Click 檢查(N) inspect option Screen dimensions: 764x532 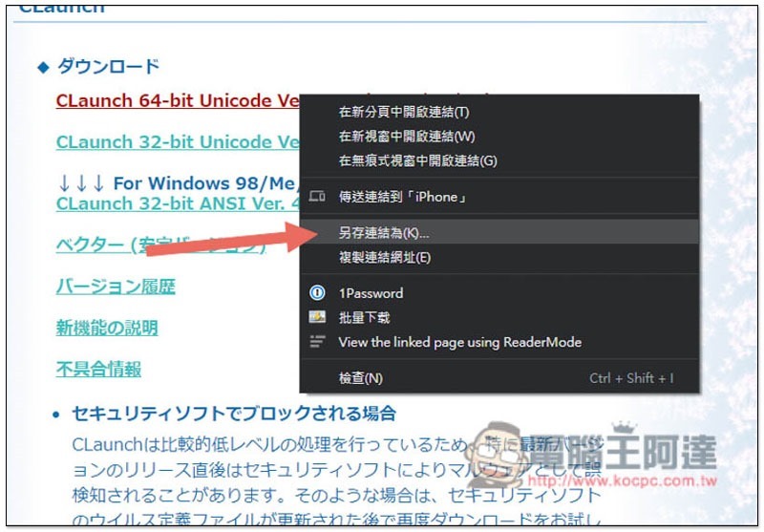click(499, 378)
